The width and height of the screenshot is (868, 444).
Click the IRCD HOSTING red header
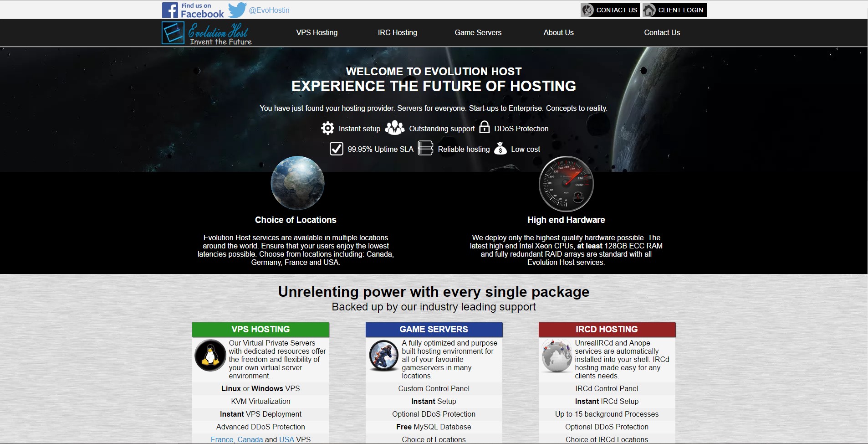point(607,330)
